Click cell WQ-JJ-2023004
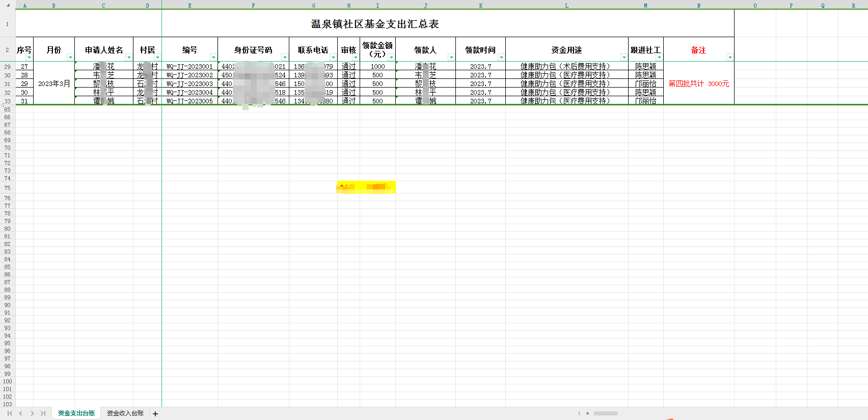The image size is (868, 420). point(189,93)
